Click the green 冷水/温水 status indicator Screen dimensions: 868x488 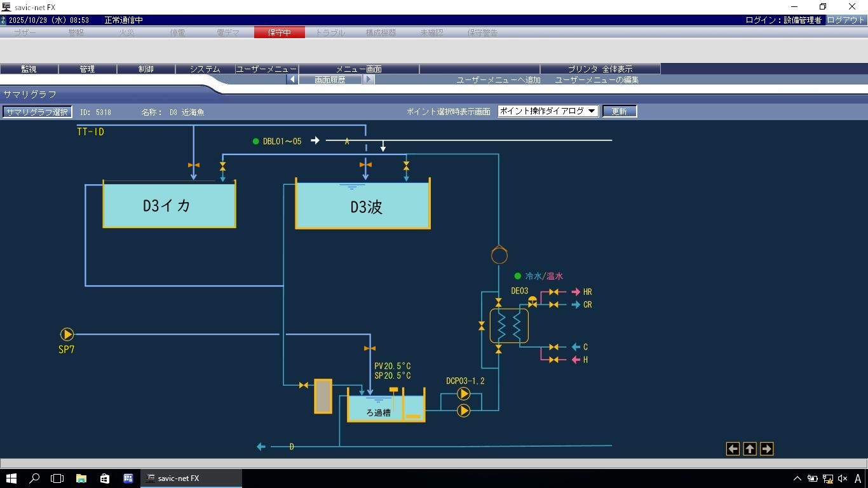517,276
